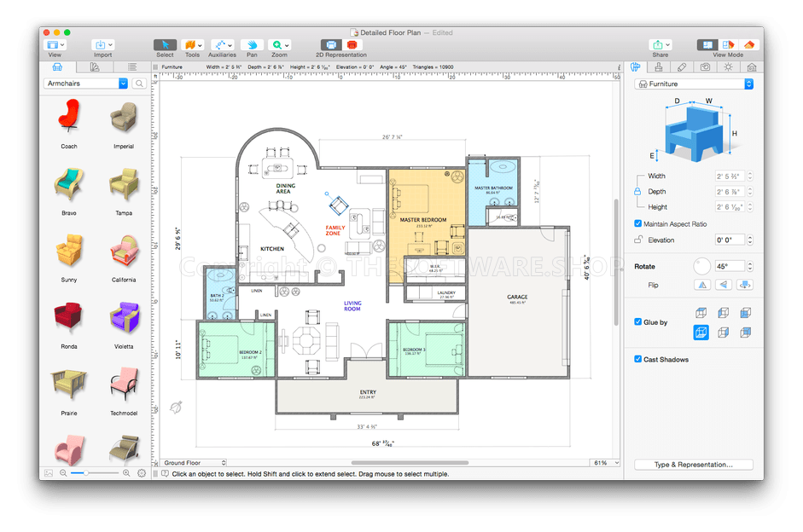Click Type & Representation… button
This screenshot has height=532, width=803.
point(694,465)
